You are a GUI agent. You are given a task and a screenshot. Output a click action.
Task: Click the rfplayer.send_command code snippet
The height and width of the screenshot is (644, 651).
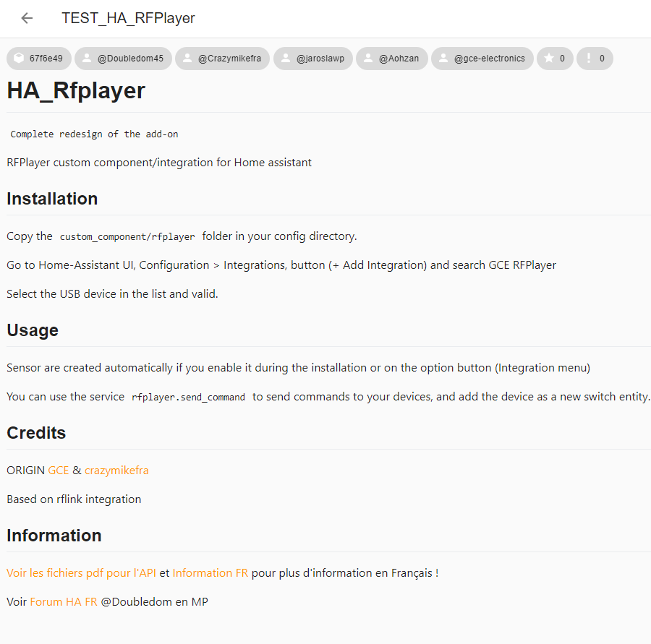tap(189, 397)
